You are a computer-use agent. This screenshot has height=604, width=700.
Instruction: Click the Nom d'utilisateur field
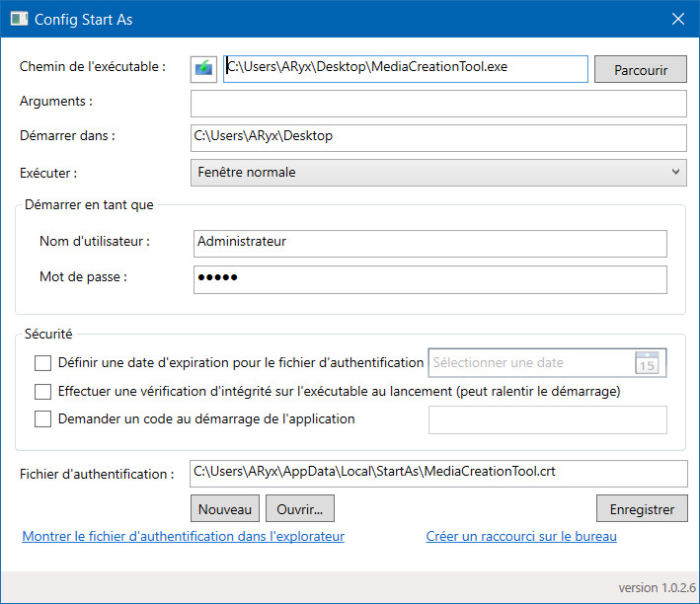(x=430, y=244)
